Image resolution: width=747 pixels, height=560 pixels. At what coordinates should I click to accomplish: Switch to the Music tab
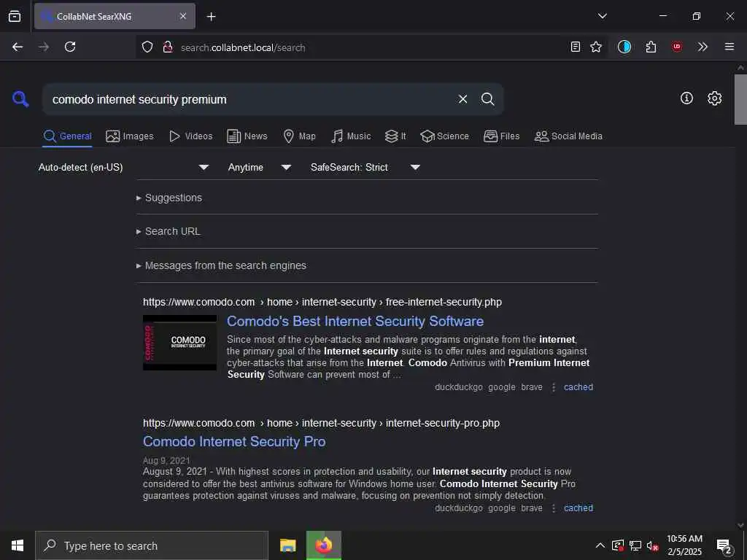tap(351, 136)
